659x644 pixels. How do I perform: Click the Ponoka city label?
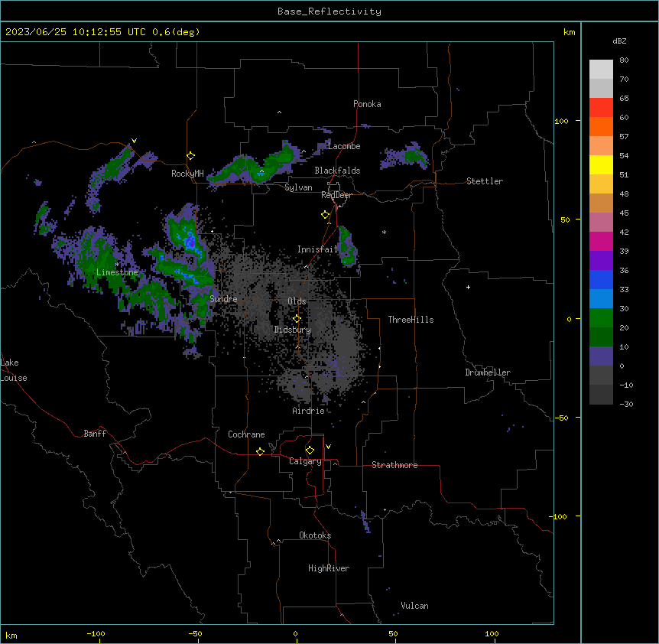pyautogui.click(x=367, y=104)
